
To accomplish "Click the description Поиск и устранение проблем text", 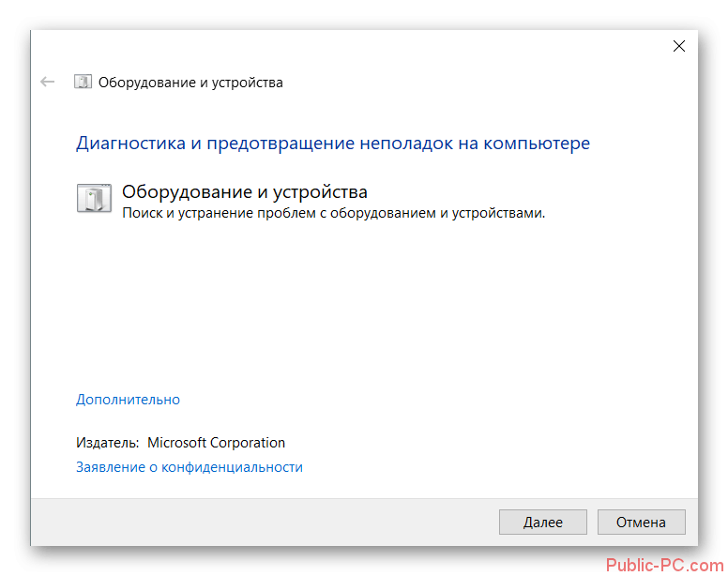I will click(x=333, y=213).
